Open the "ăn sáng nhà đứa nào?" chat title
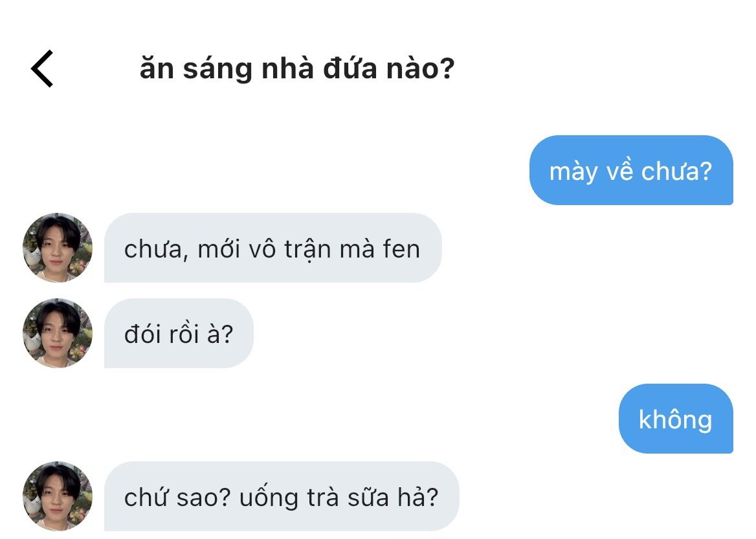Image resolution: width=756 pixels, height=539 pixels. (296, 69)
